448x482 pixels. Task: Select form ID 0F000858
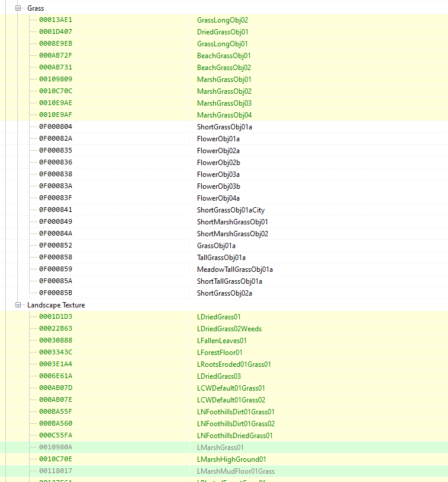(x=56, y=257)
